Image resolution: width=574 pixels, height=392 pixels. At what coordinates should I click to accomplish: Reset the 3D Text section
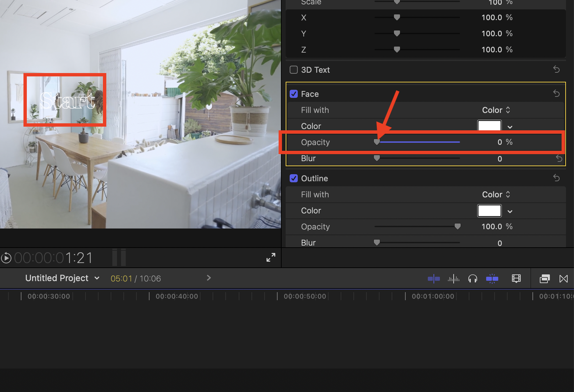coord(557,69)
